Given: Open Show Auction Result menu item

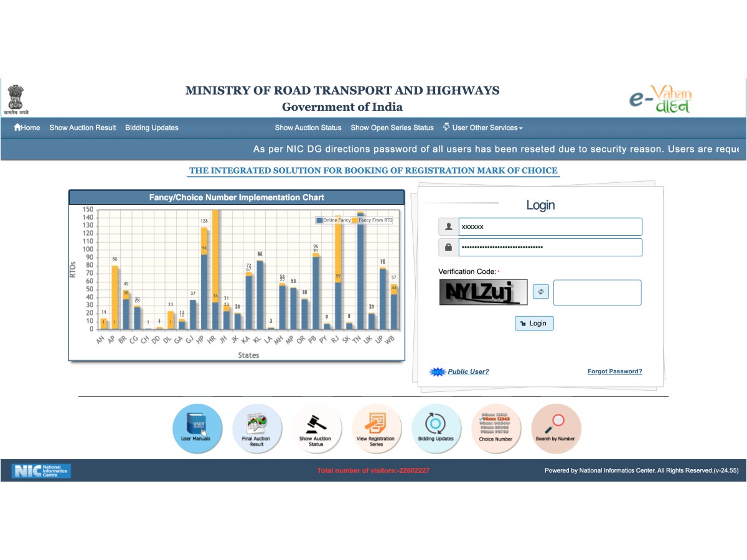Looking at the screenshot, I should point(83,128).
